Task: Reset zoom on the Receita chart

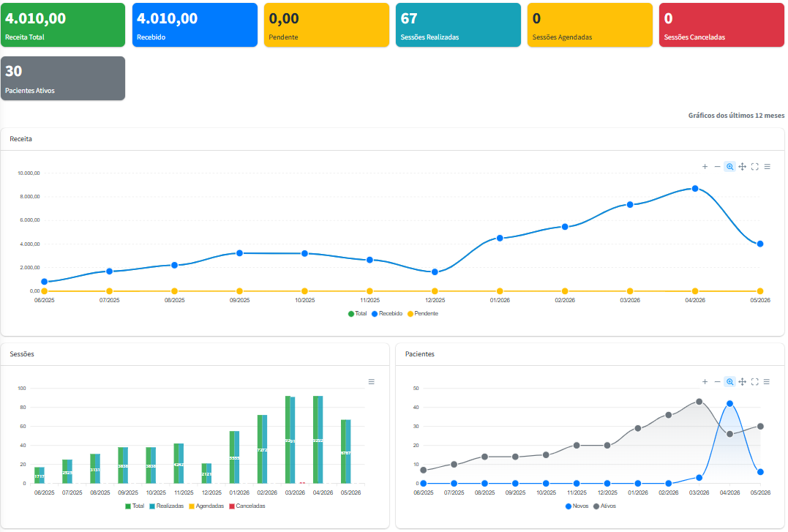Action: point(755,166)
